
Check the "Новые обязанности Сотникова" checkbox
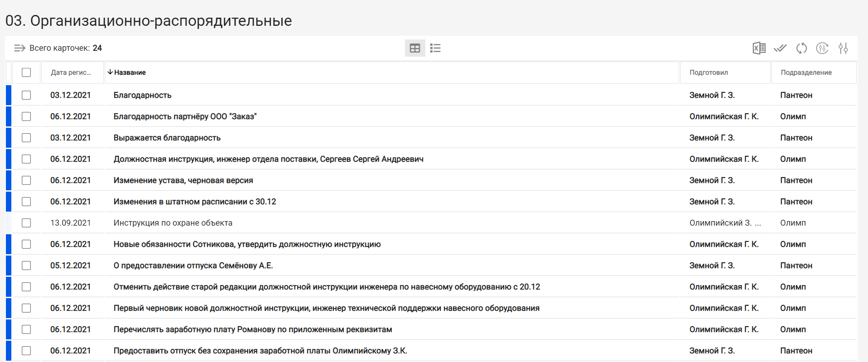[x=26, y=244]
